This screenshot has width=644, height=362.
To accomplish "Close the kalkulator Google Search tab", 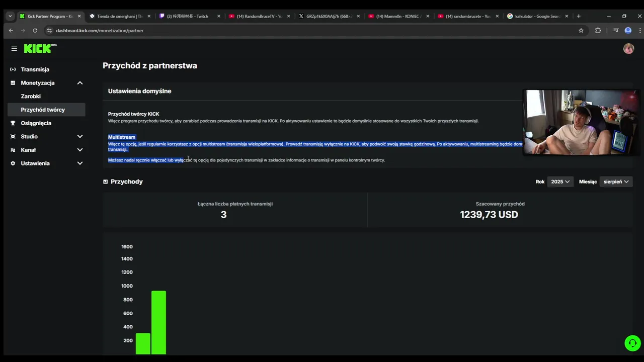I will click(x=567, y=16).
